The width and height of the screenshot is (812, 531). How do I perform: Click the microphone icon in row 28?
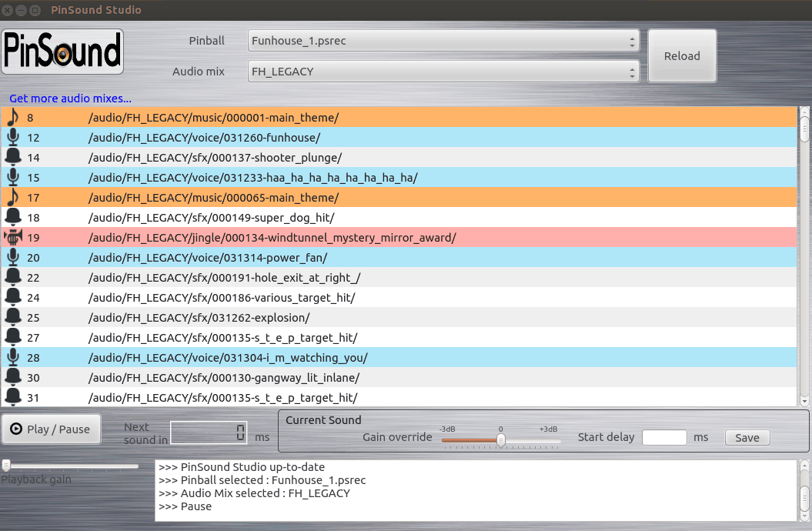(x=13, y=358)
